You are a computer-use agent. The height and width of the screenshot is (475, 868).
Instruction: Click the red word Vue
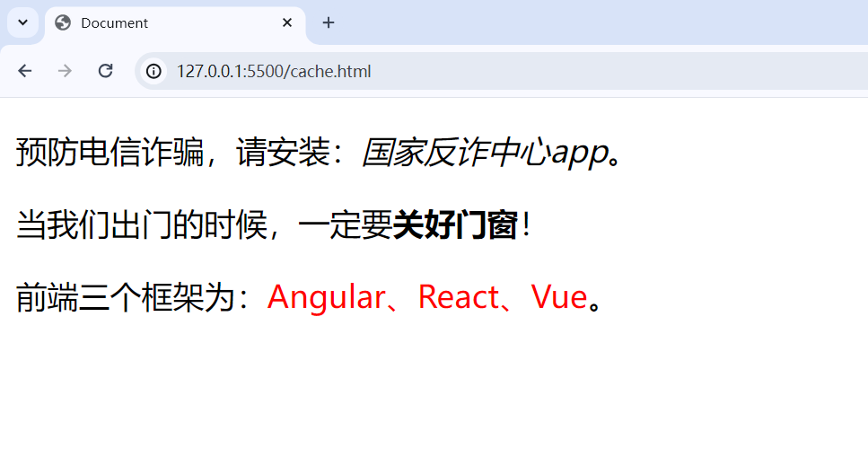click(x=558, y=297)
